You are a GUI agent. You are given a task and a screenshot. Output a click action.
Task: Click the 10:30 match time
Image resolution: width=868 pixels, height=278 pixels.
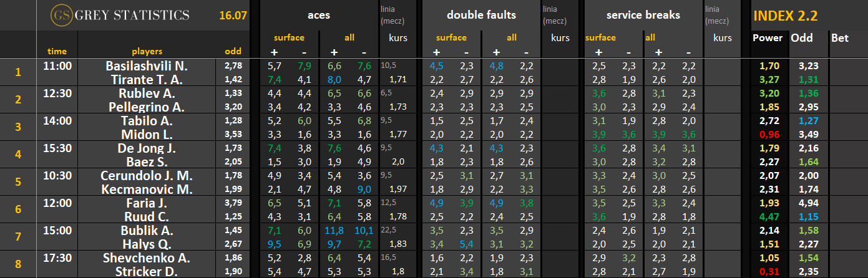pyautogui.click(x=57, y=175)
